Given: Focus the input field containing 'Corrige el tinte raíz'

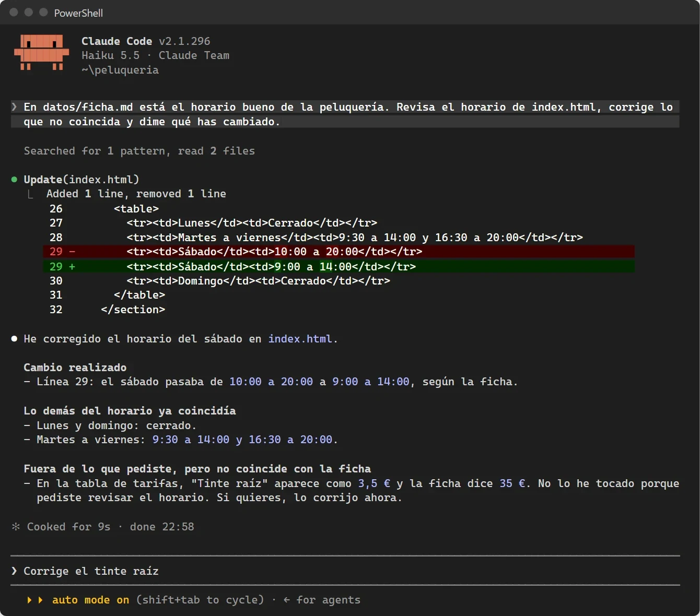Looking at the screenshot, I should point(345,571).
